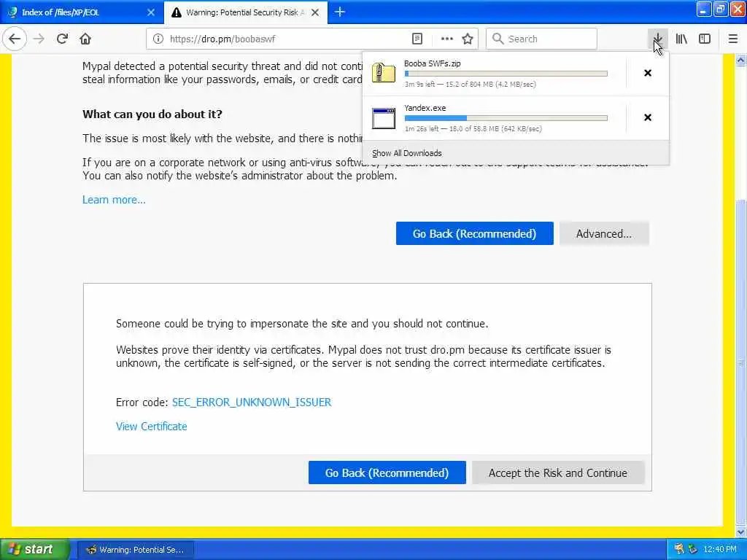Open the Home page icon
Screen dimensions: 747x560
(85, 39)
